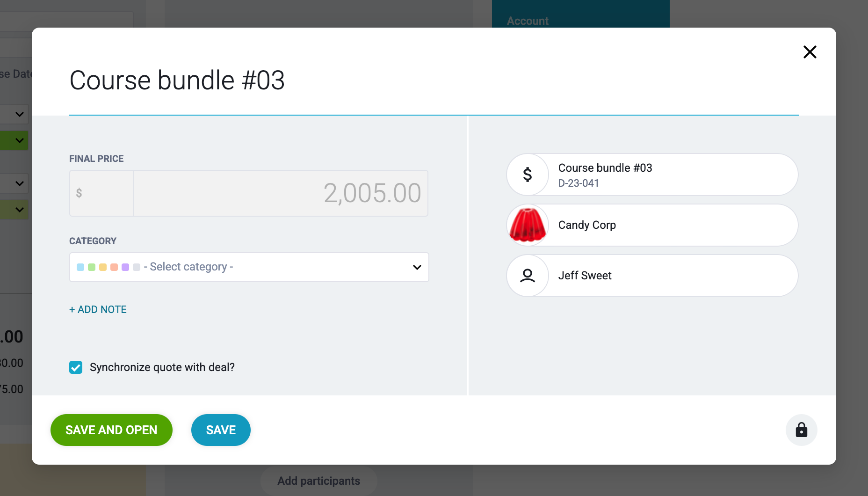Click the blue category color swatch
The height and width of the screenshot is (496, 868).
point(80,267)
